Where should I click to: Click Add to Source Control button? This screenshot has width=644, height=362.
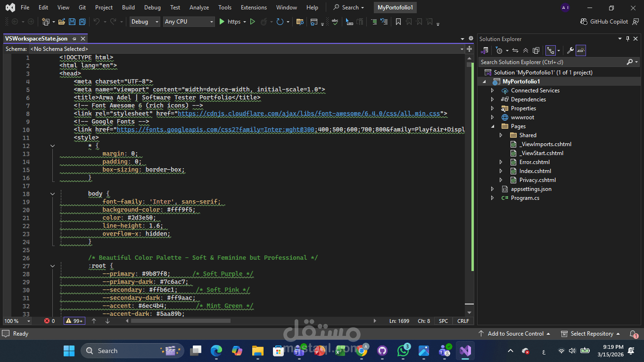(x=515, y=334)
